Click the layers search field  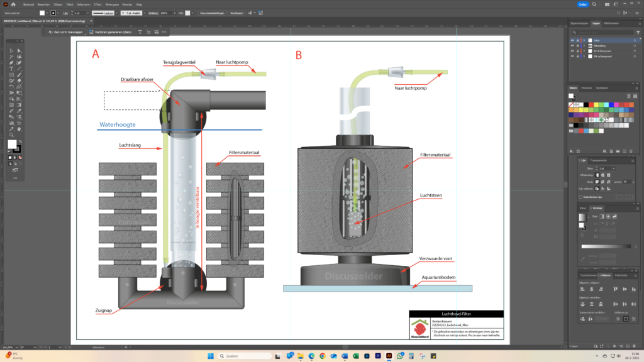click(x=603, y=33)
